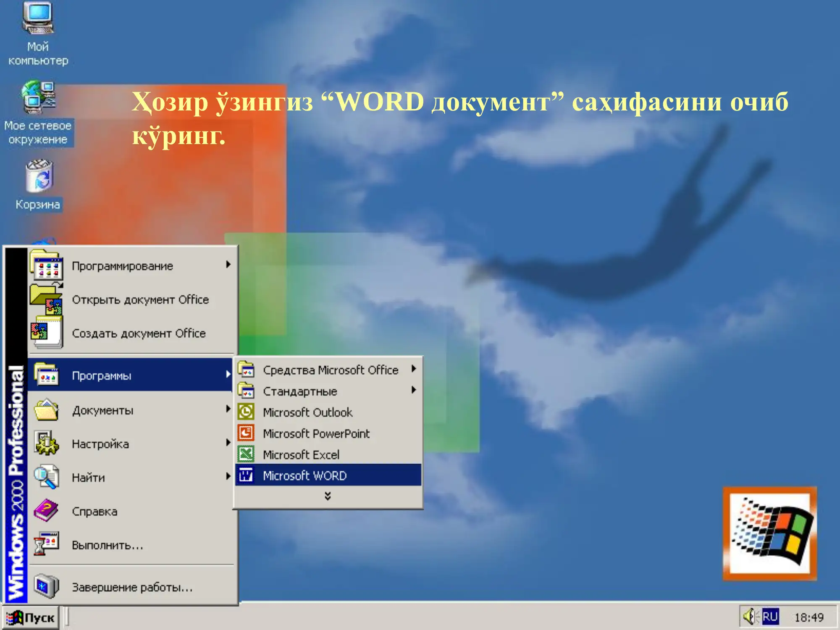Open the Документы menu entry
Viewport: 840px width, 630px height.
coord(131,410)
